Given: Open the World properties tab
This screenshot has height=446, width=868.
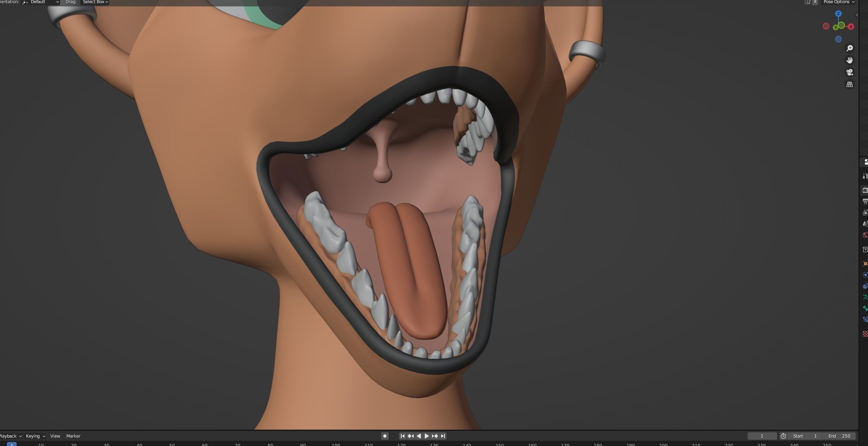Looking at the screenshot, I should point(865,235).
